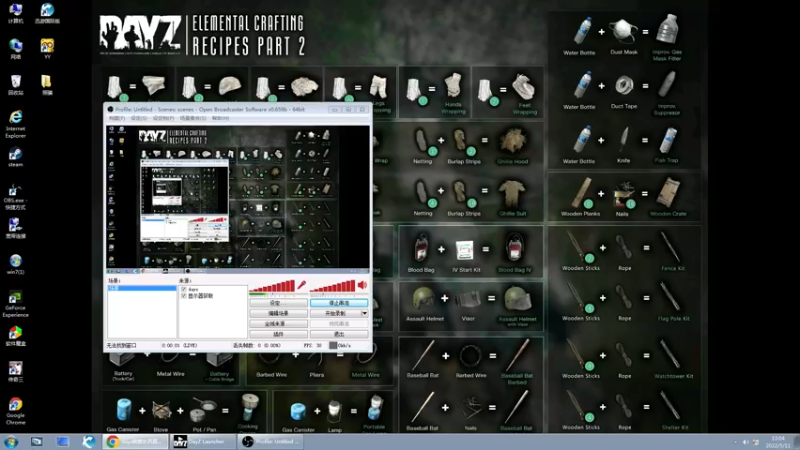This screenshot has height=450, width=800.
Task: Toggle the 显示器获取 source checkbox
Action: click(184, 296)
